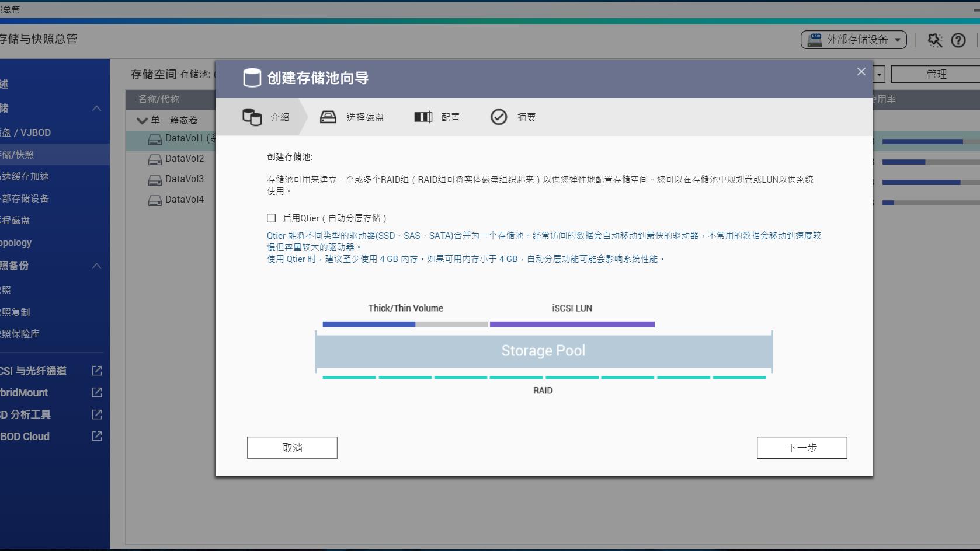Viewport: 980px width, 551px height.
Task: Click the 下一步 button
Action: click(x=801, y=448)
